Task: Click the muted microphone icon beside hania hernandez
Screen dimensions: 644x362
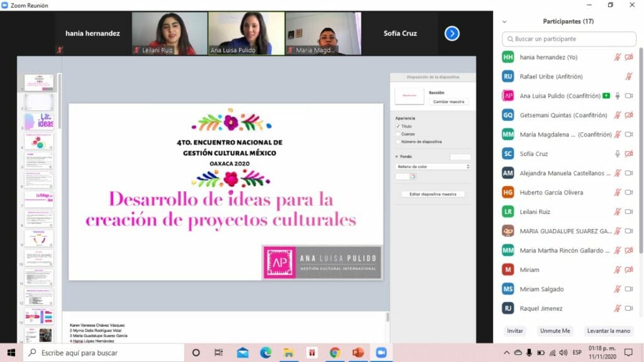Action: [618, 57]
